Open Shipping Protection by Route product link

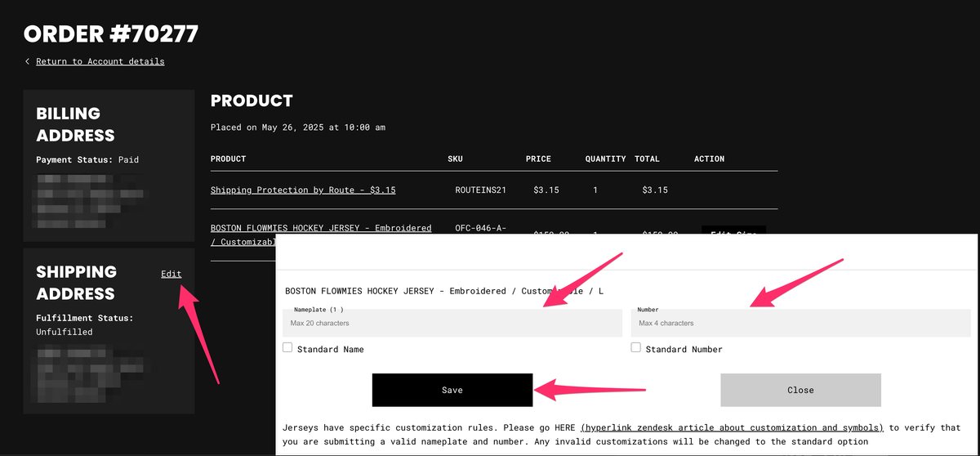click(x=303, y=190)
